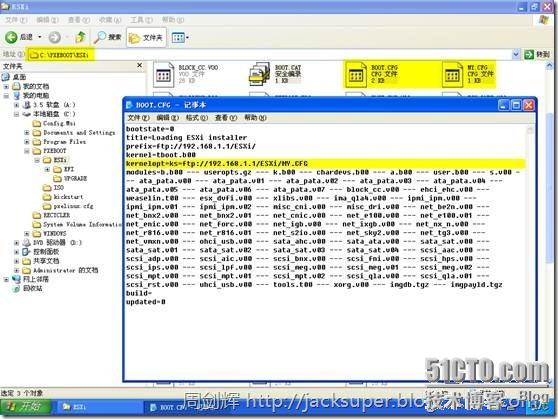558x419 pixels.
Task: Click the kernelopt line in Notepad
Action: point(217,164)
